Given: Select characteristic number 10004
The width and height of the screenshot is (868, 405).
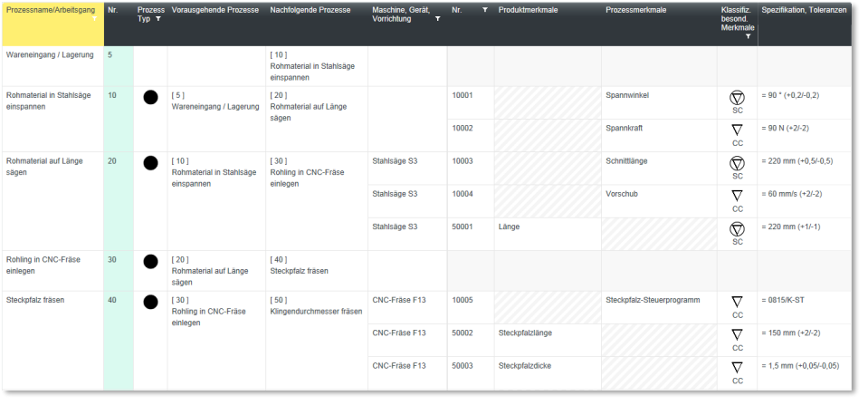Looking at the screenshot, I should 463,194.
